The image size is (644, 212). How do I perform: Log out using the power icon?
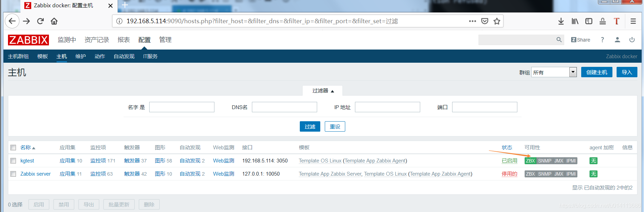(632, 40)
